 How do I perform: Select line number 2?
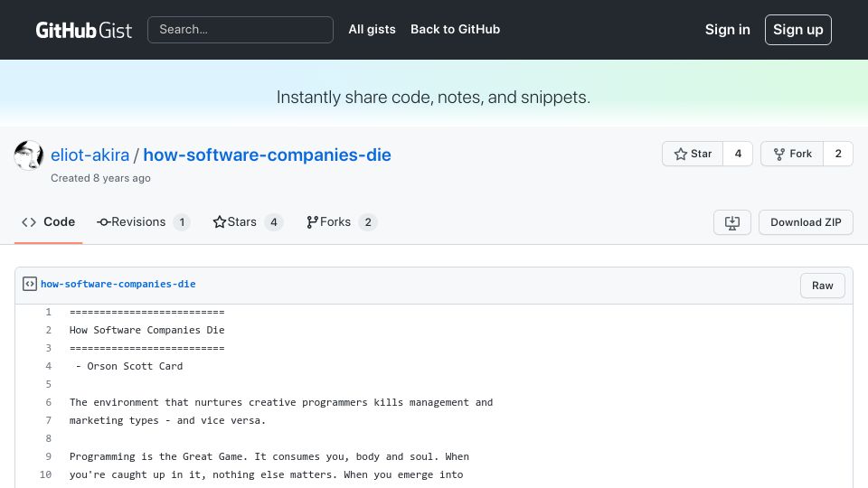click(x=49, y=330)
